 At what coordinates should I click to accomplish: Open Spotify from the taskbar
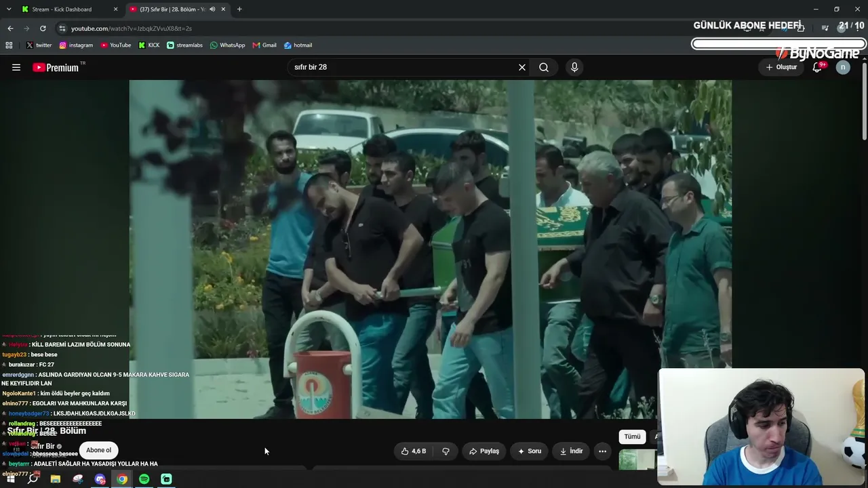coord(144,479)
